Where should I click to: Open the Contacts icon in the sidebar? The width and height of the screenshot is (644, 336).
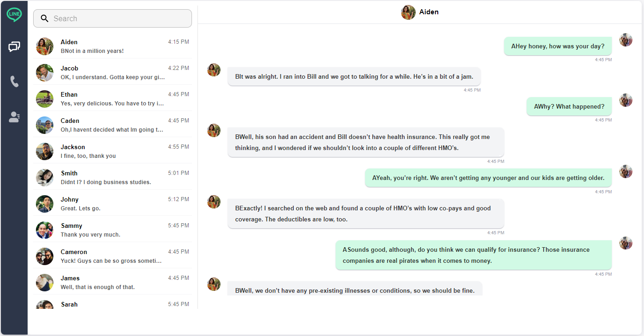(x=14, y=116)
